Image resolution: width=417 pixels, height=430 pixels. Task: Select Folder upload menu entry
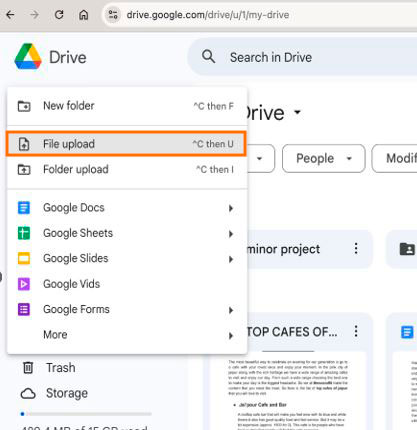(x=127, y=169)
